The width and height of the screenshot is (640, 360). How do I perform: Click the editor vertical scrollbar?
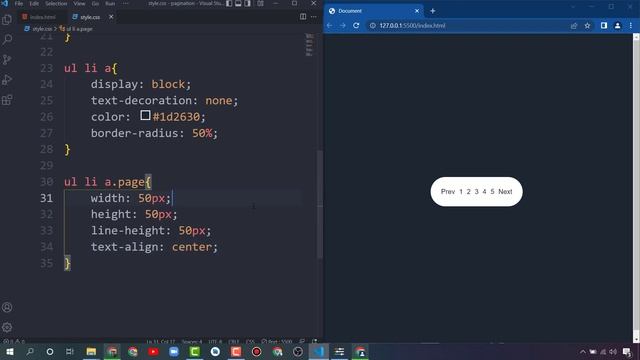(320, 204)
